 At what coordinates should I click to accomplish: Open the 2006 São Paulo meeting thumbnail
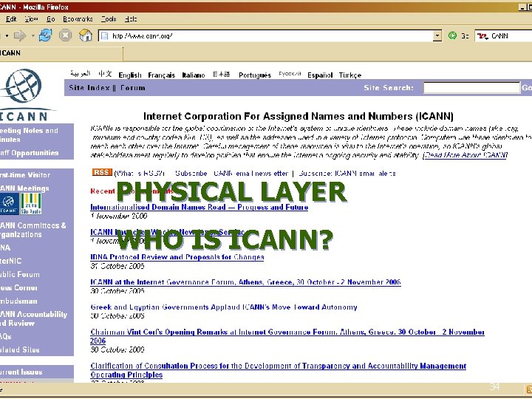tap(31, 204)
